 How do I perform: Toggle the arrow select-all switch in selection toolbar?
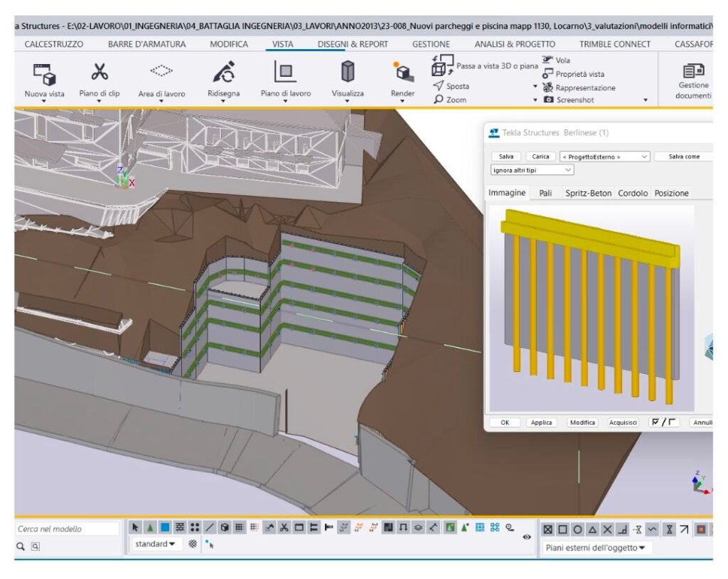136,528
